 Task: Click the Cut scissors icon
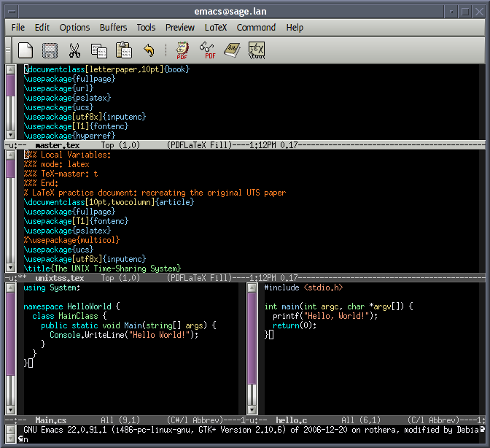click(74, 50)
